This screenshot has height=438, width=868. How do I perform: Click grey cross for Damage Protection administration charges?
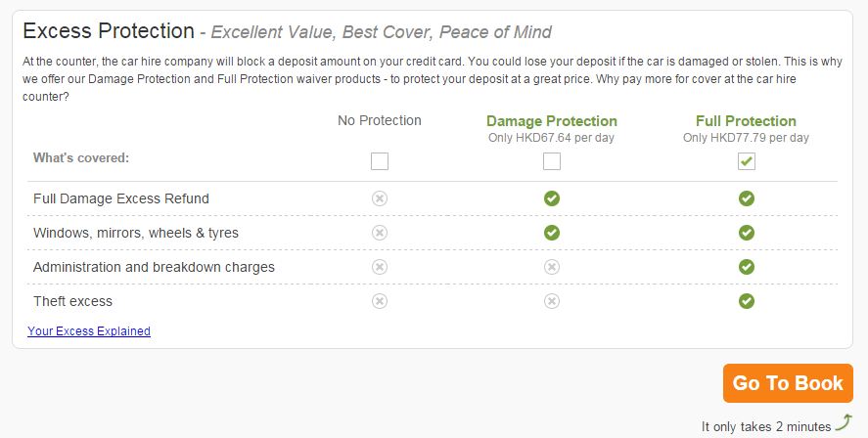click(551, 267)
